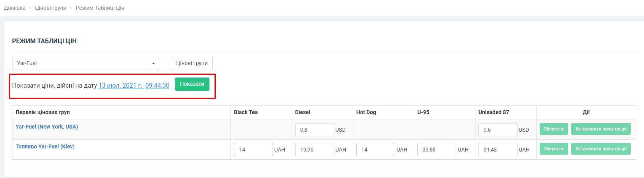The width and height of the screenshot is (644, 178).
Task: Click the Цінові групи button
Action: click(192, 63)
